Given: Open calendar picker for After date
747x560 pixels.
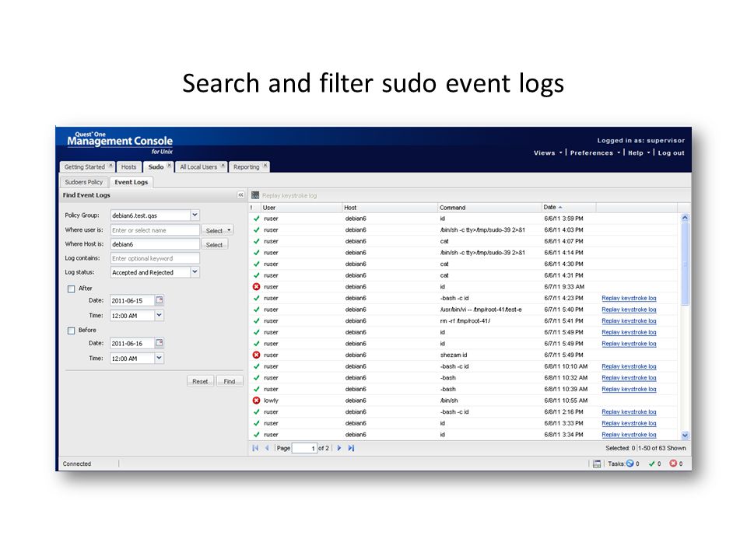Looking at the screenshot, I should point(159,300).
